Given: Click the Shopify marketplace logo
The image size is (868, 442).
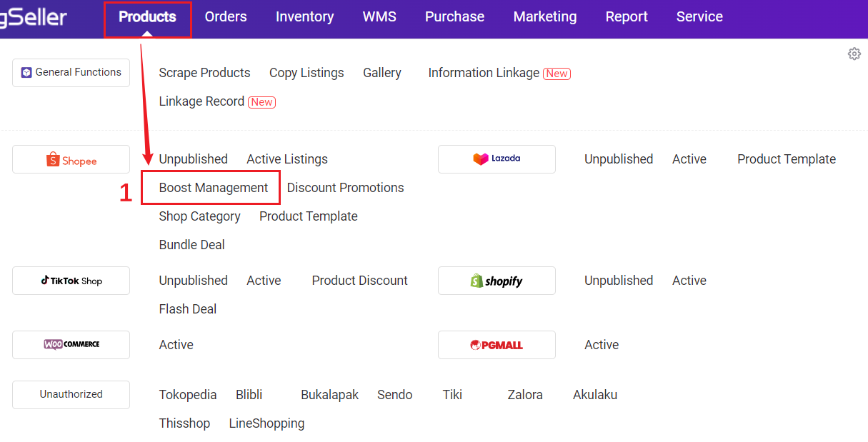Looking at the screenshot, I should [x=497, y=281].
